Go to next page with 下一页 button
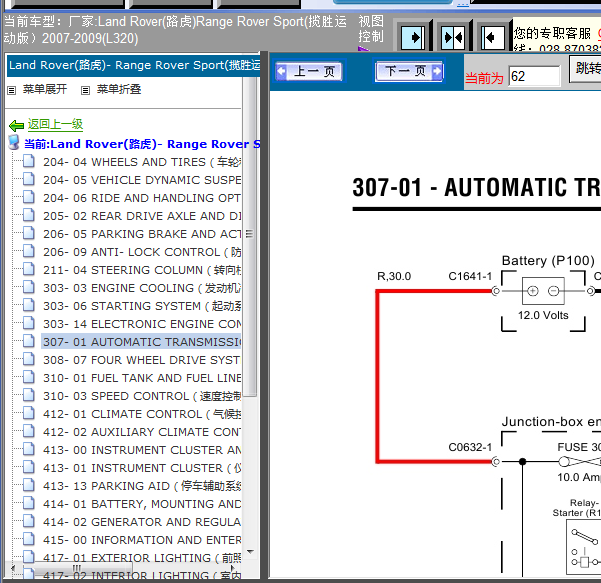The height and width of the screenshot is (583, 601). coord(409,71)
